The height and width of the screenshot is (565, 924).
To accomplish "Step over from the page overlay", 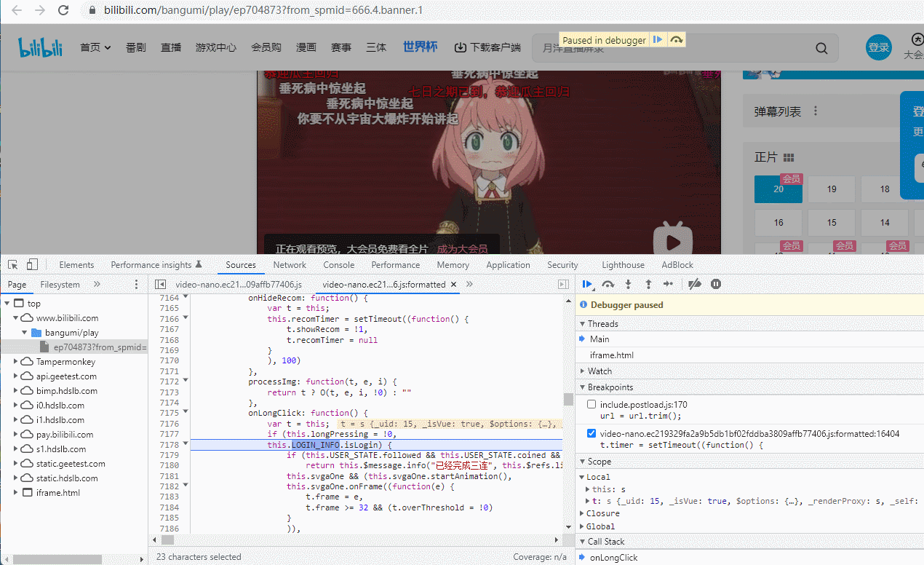I will pos(677,40).
